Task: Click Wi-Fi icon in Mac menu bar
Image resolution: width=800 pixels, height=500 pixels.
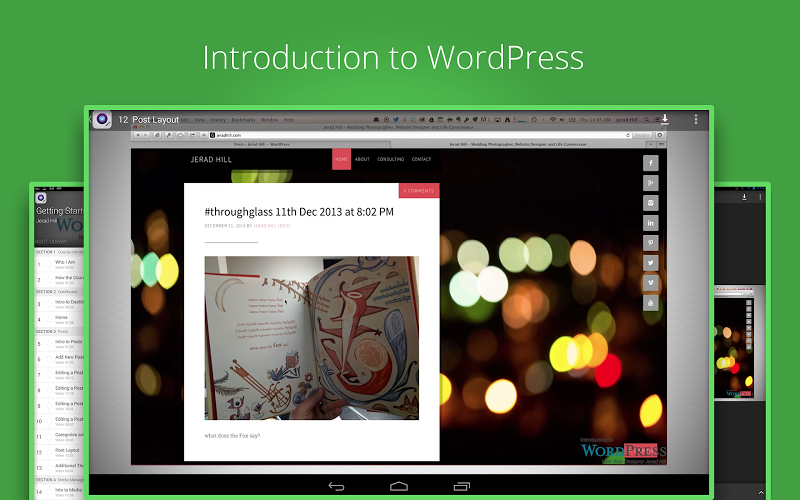Action: pos(553,119)
